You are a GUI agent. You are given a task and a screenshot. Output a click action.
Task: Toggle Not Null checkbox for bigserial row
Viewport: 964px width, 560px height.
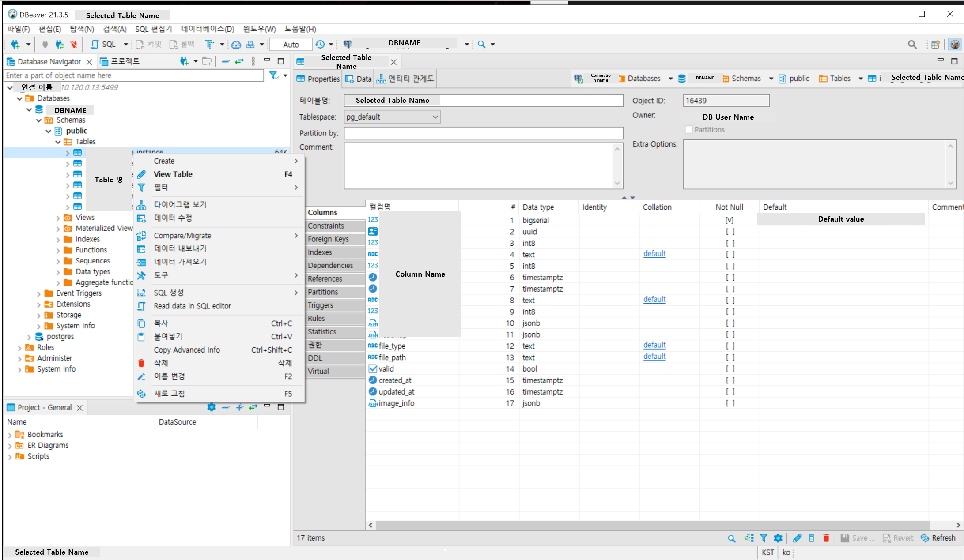730,220
